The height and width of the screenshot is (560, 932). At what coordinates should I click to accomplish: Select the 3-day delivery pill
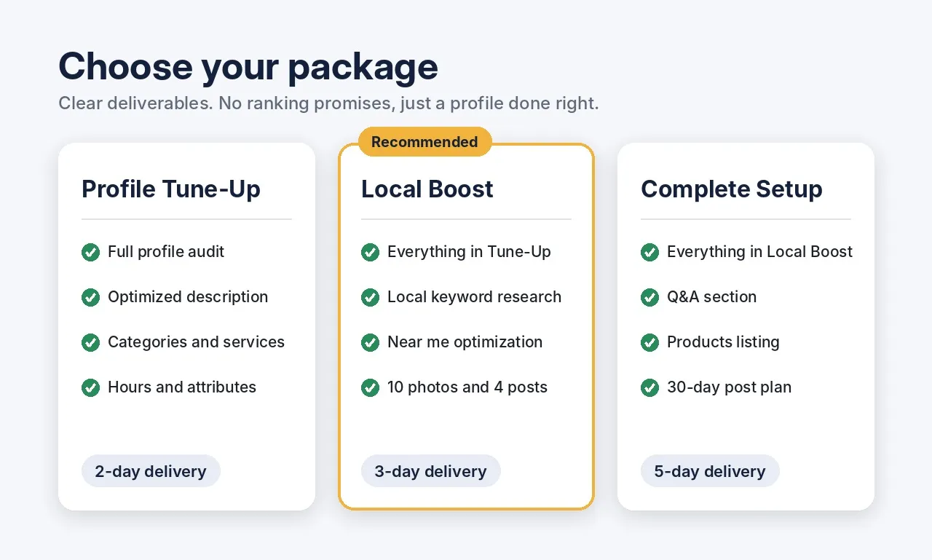[x=430, y=471]
